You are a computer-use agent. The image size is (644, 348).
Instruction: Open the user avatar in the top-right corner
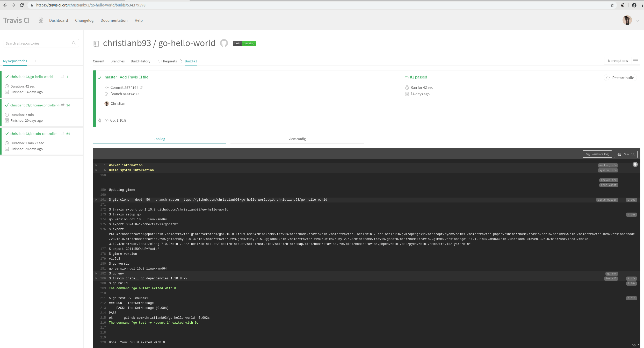pyautogui.click(x=627, y=20)
